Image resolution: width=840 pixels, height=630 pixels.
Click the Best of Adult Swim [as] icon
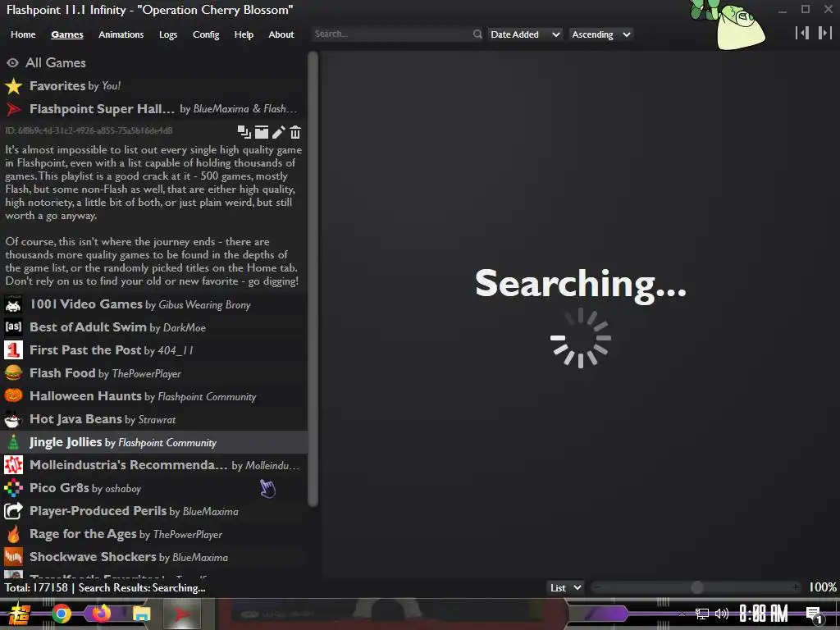(x=13, y=326)
